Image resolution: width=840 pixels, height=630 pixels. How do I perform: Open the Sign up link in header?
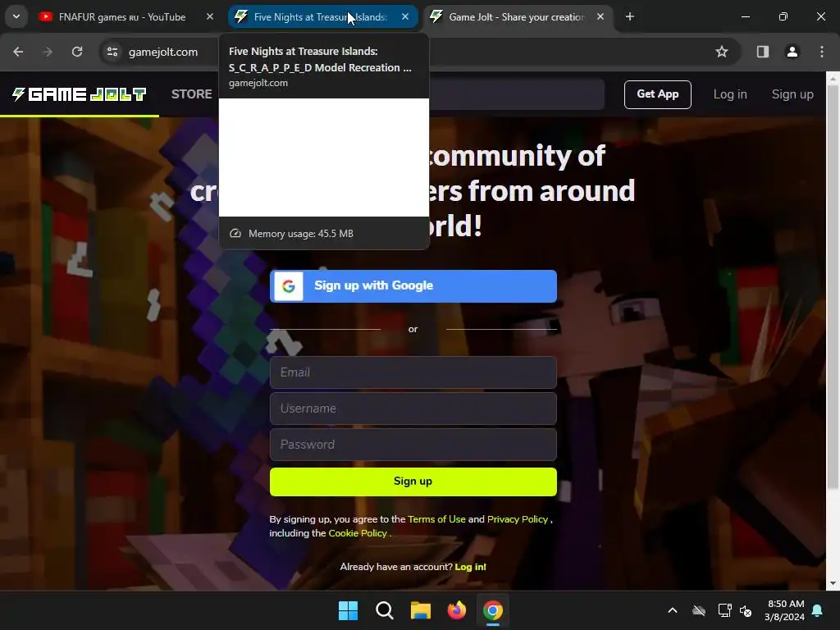click(792, 94)
